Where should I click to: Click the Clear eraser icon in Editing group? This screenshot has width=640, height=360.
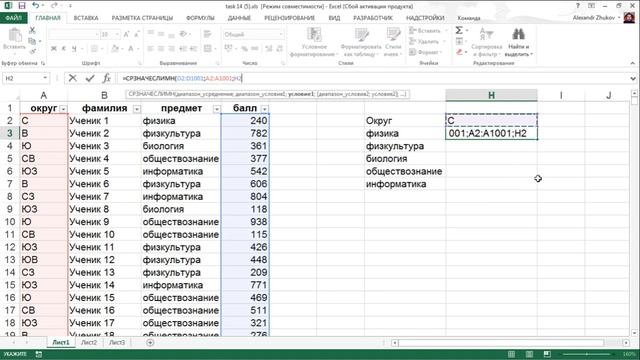click(460, 52)
